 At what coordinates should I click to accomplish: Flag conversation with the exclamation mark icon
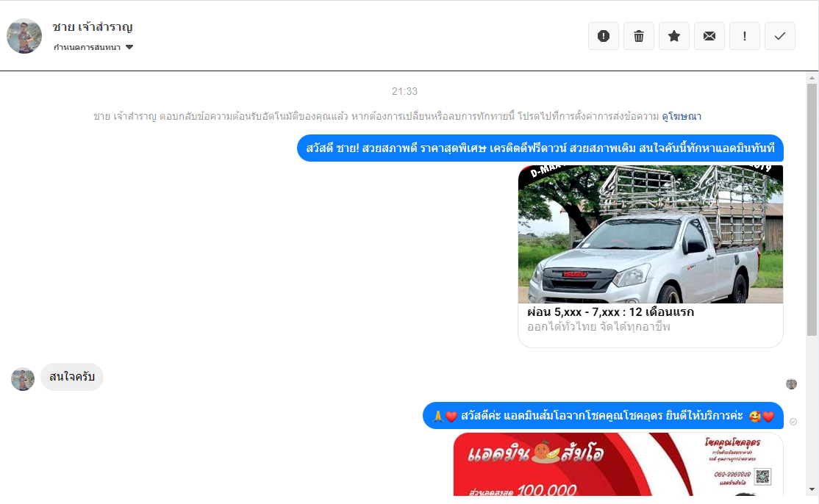point(744,36)
